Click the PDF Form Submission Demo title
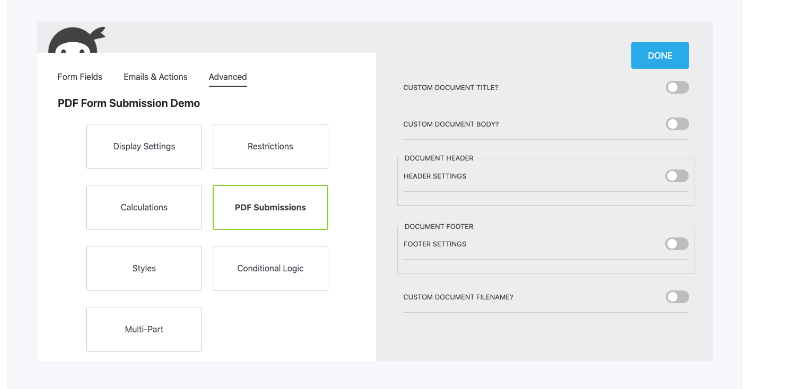This screenshot has height=389, width=802. (129, 103)
